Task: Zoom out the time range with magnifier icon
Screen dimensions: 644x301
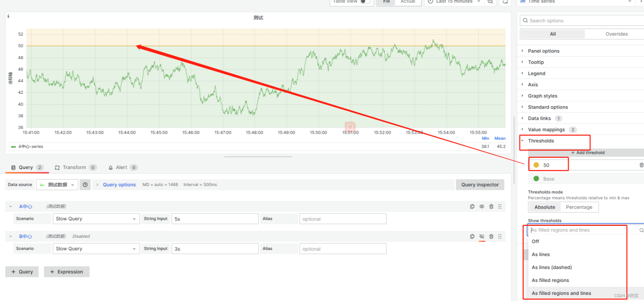Action: pyautogui.click(x=490, y=2)
